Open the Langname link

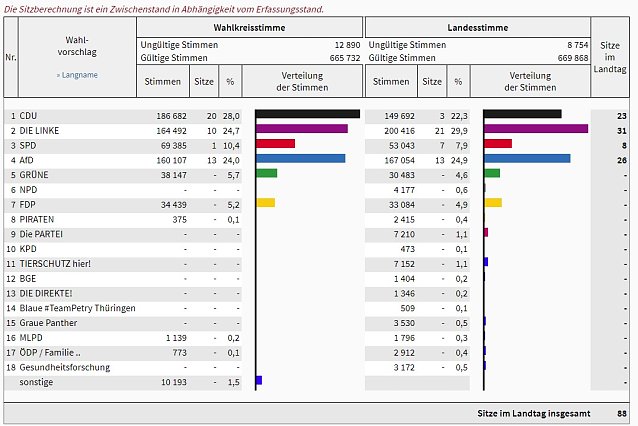[x=77, y=75]
